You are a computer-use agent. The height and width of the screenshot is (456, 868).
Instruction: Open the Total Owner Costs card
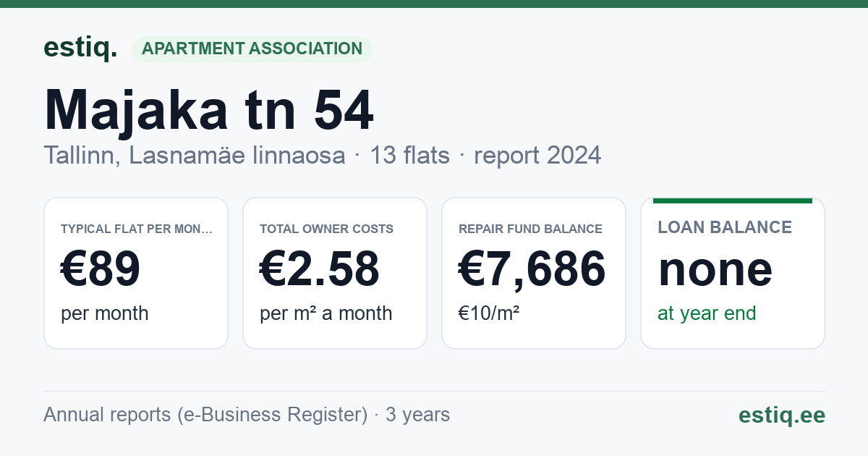(335, 273)
